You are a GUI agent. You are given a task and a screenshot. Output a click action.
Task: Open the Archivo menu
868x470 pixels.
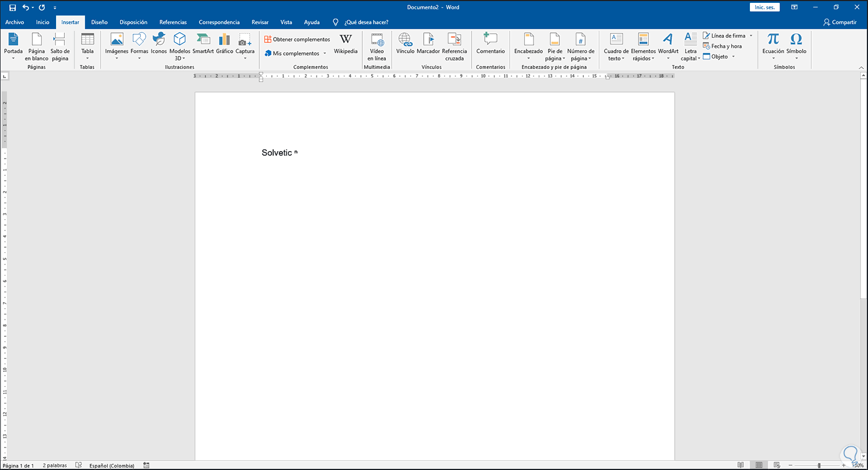point(14,22)
